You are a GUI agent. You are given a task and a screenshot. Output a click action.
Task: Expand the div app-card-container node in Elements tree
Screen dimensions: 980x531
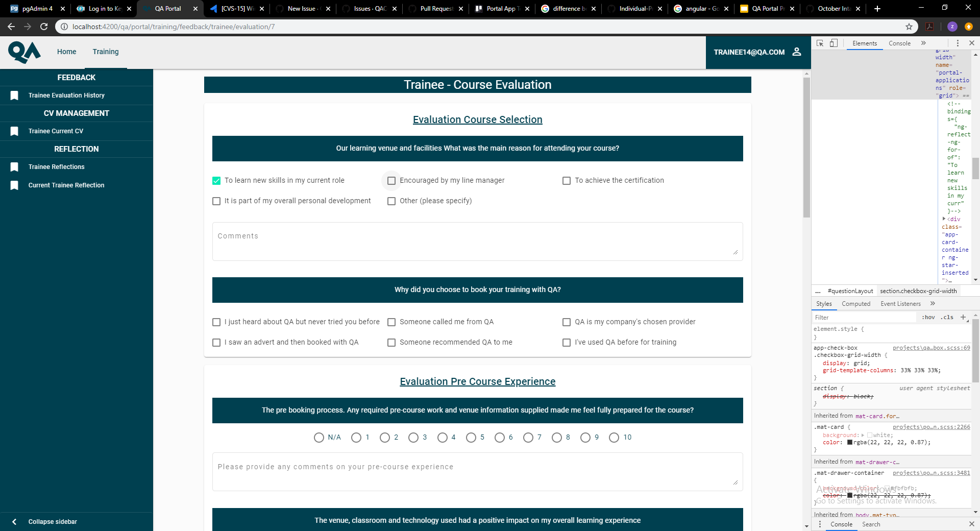[x=944, y=219]
